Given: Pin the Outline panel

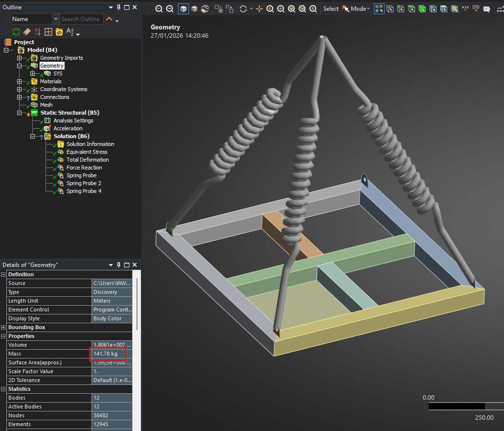Looking at the screenshot, I should click(118, 7).
